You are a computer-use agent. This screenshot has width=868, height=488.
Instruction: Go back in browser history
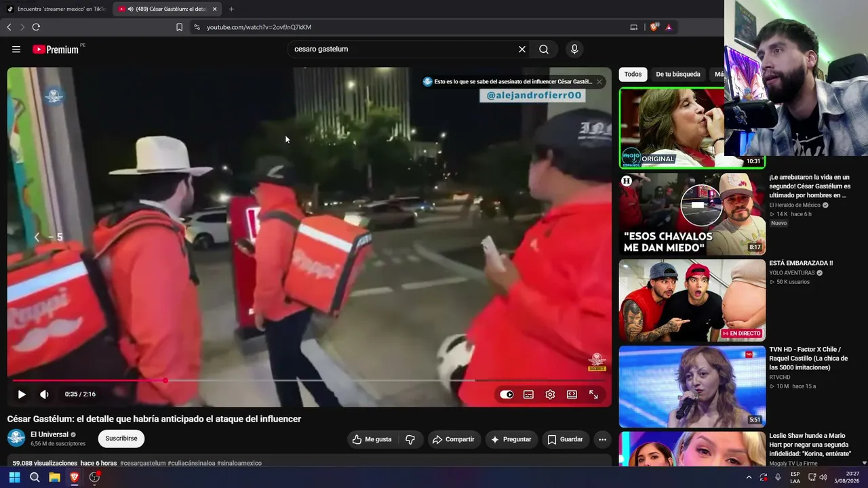9,27
